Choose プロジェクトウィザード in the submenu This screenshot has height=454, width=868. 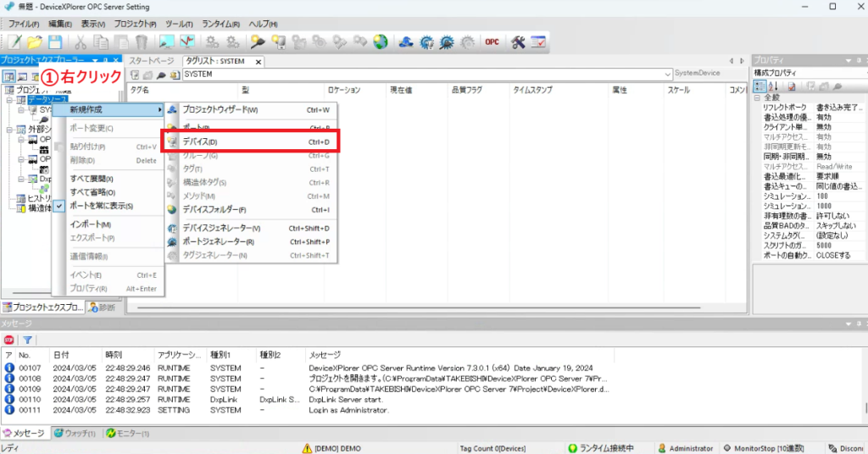251,110
